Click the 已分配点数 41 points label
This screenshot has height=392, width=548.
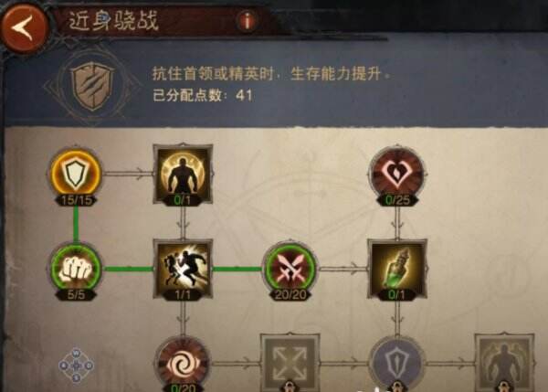click(203, 95)
